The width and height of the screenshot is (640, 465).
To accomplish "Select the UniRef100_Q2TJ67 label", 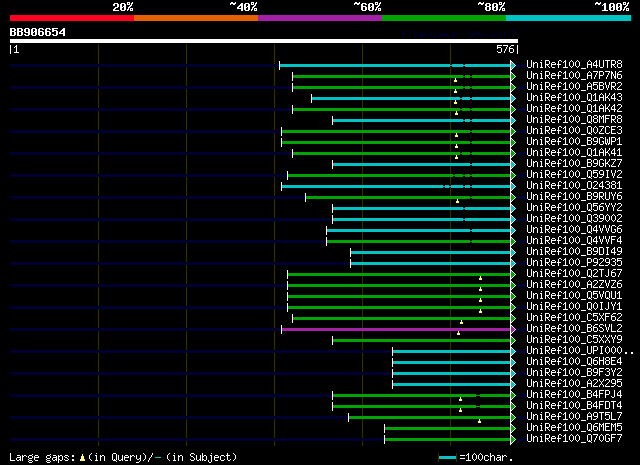I will pyautogui.click(x=574, y=274).
